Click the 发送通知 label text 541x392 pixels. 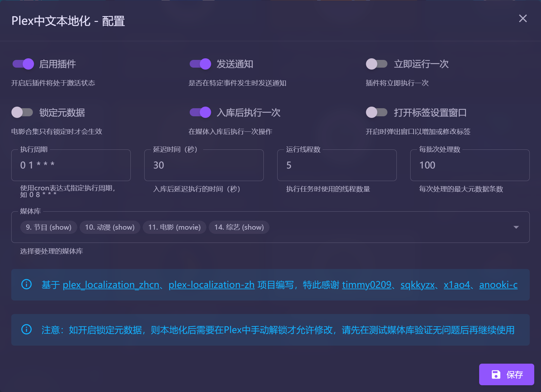[x=235, y=64]
